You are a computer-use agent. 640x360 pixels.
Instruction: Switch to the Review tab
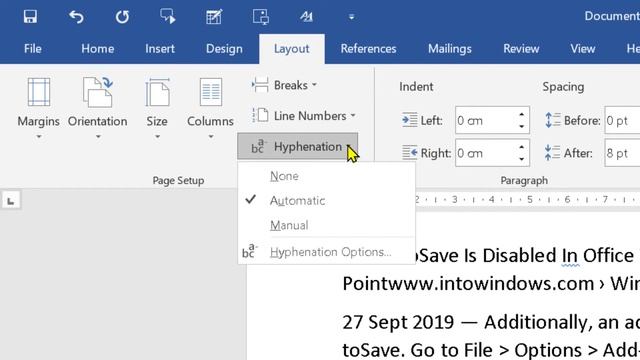point(521,49)
